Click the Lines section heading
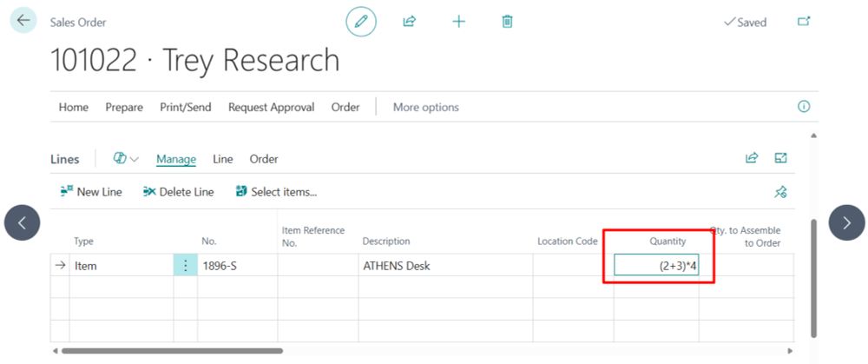The image size is (868, 364). 65,160
